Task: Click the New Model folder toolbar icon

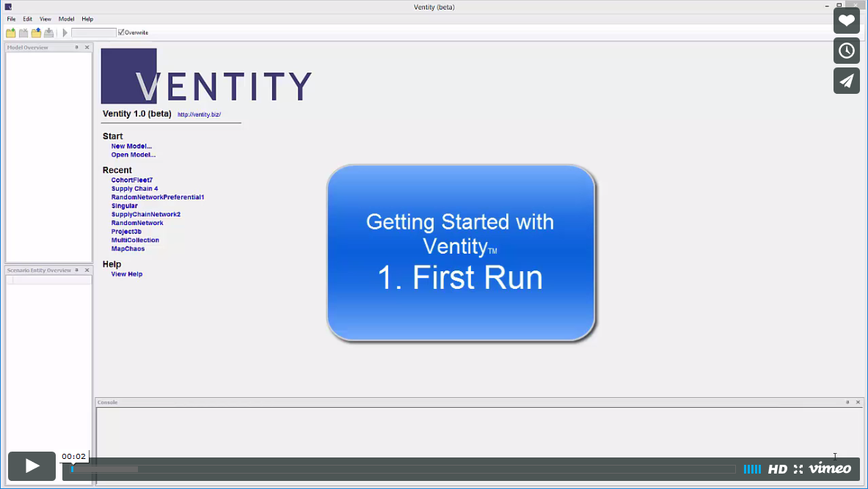Action: point(10,33)
